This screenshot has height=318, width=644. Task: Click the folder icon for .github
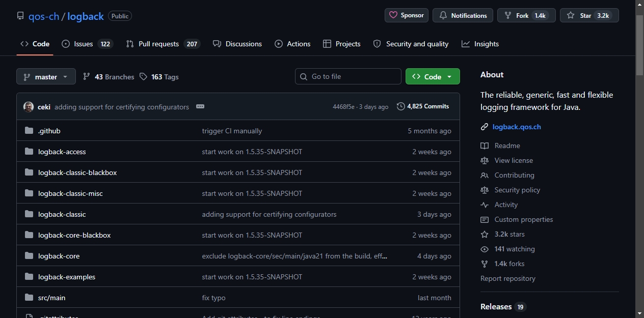click(x=29, y=131)
